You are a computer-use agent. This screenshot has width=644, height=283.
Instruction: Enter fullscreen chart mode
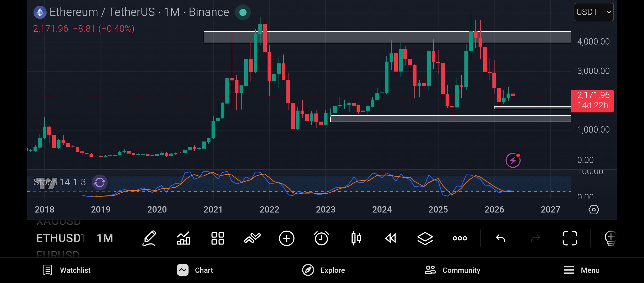570,238
